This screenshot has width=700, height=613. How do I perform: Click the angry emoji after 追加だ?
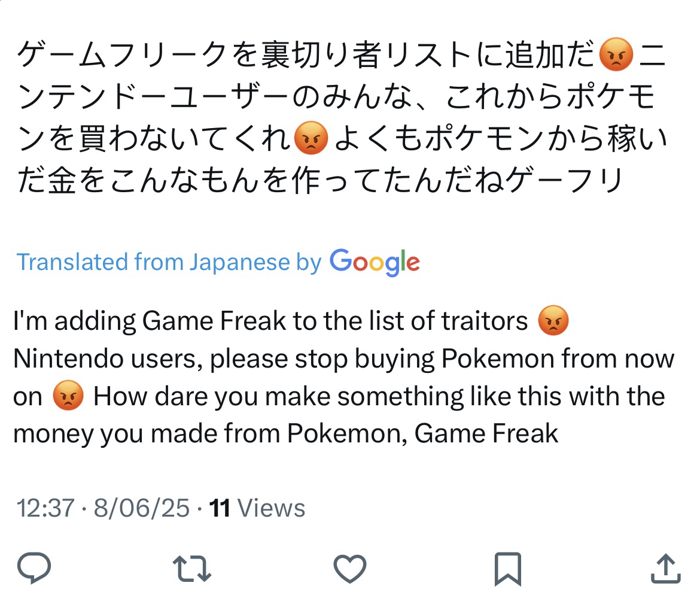(616, 54)
